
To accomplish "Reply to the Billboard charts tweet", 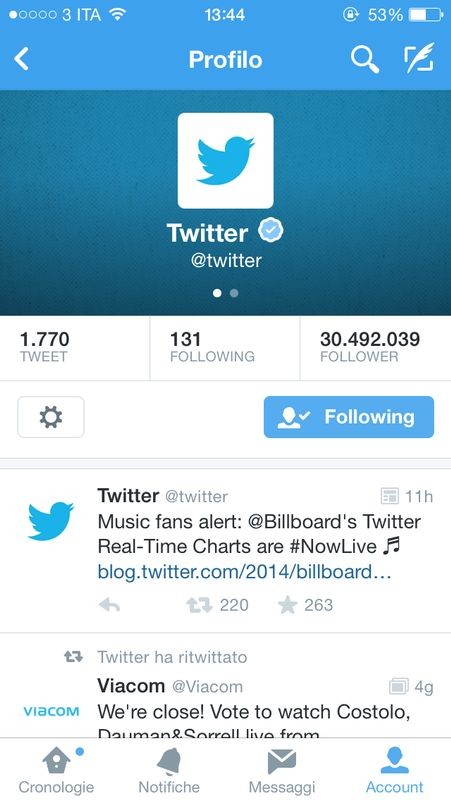I will pos(109,605).
